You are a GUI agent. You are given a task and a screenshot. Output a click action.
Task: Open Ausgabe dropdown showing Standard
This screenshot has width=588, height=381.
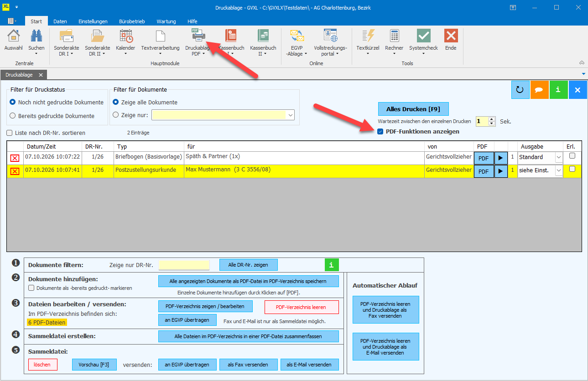coord(559,157)
